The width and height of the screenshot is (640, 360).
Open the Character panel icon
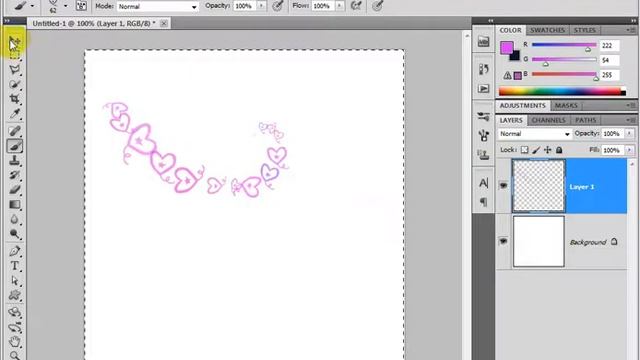click(x=484, y=182)
